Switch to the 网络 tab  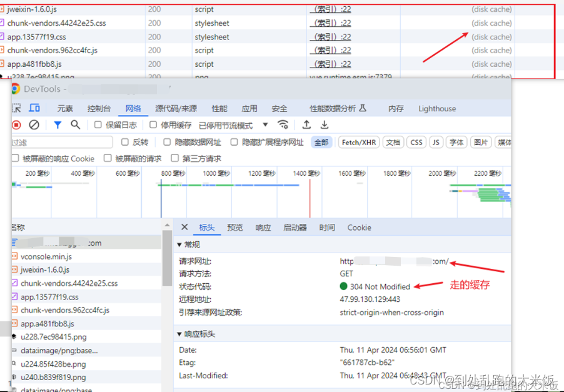[133, 109]
